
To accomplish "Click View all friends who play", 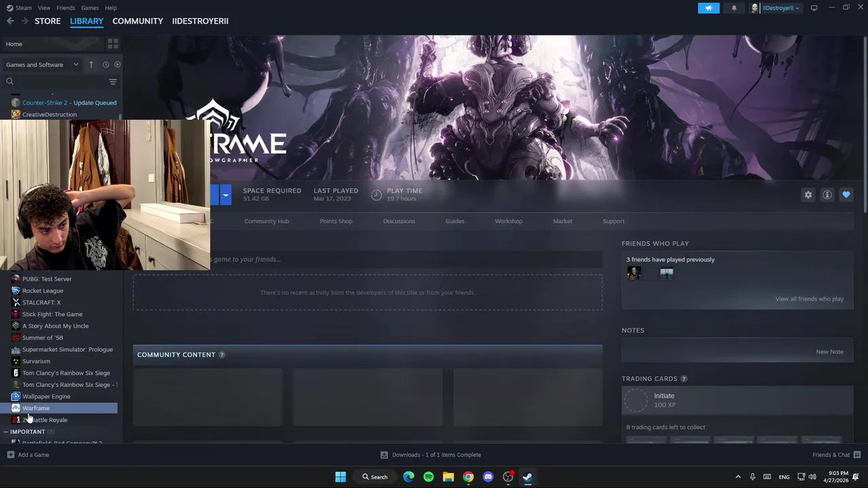I will (809, 299).
